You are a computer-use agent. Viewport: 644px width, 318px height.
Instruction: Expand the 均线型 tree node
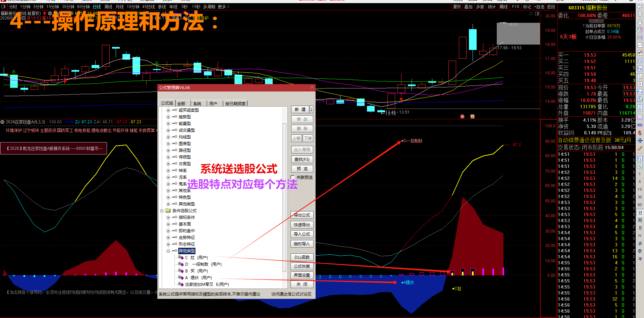pyautogui.click(x=168, y=137)
